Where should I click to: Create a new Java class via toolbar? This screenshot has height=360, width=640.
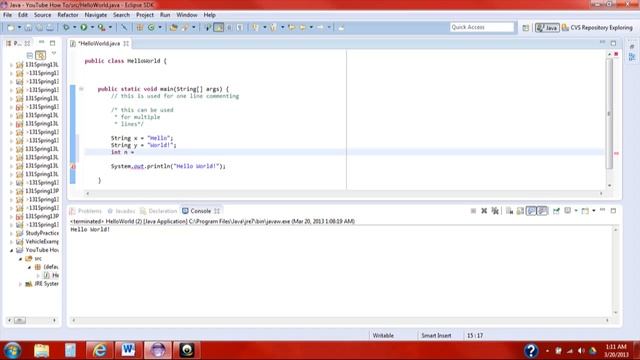(151, 27)
